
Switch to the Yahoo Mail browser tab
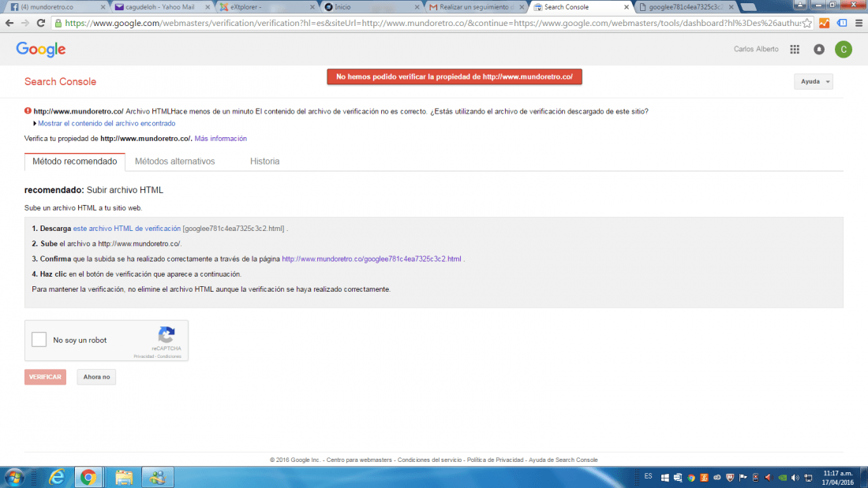161,7
